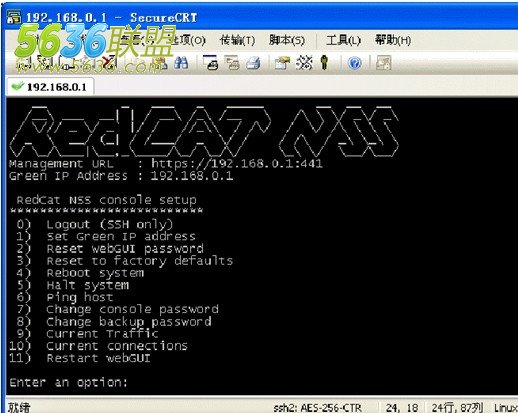Click the blue Help question mark icon
This screenshot has width=518, height=413.
click(355, 63)
